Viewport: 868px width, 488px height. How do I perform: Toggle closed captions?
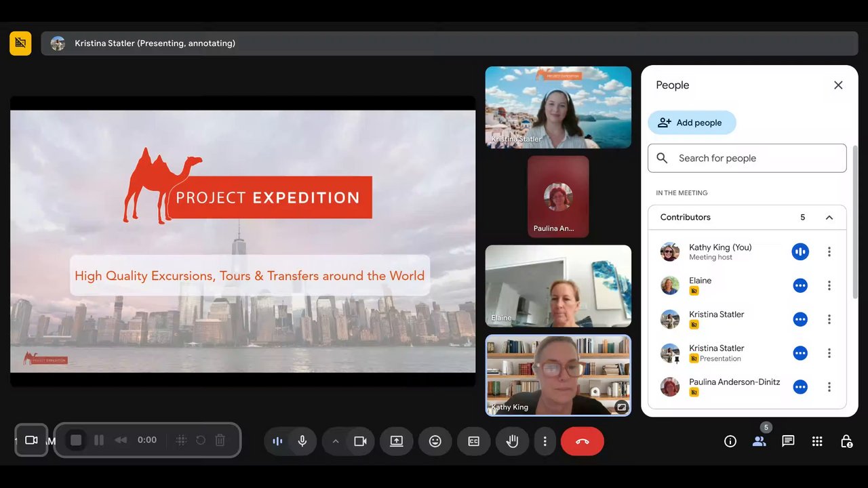pyautogui.click(x=474, y=441)
